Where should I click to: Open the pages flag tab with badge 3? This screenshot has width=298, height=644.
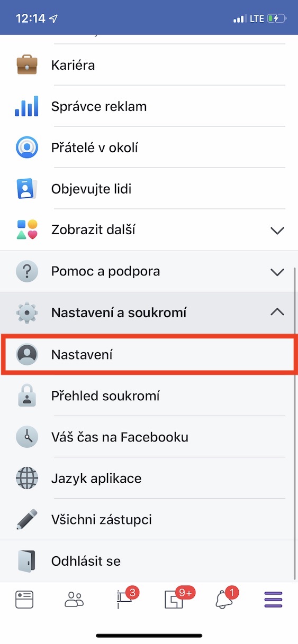tap(125, 599)
